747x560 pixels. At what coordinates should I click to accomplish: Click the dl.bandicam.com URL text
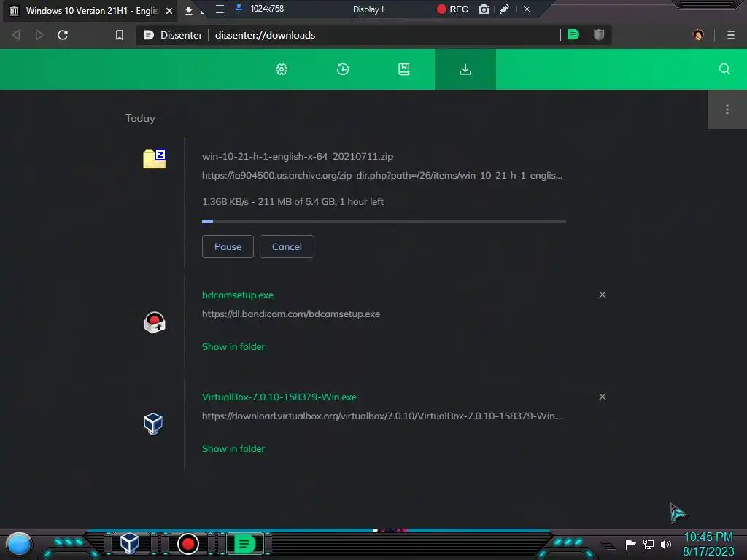coord(291,314)
